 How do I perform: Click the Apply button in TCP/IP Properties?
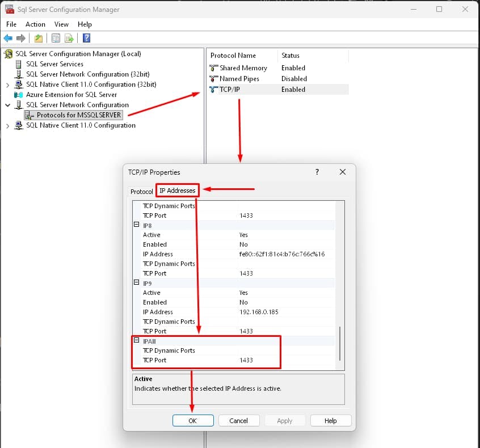[285, 420]
